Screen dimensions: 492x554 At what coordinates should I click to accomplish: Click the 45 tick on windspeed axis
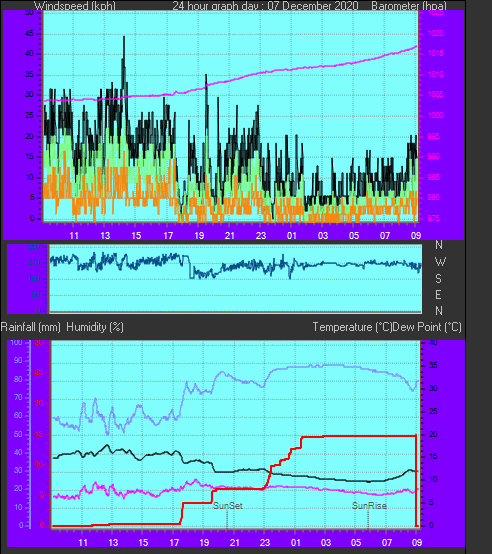click(x=29, y=34)
